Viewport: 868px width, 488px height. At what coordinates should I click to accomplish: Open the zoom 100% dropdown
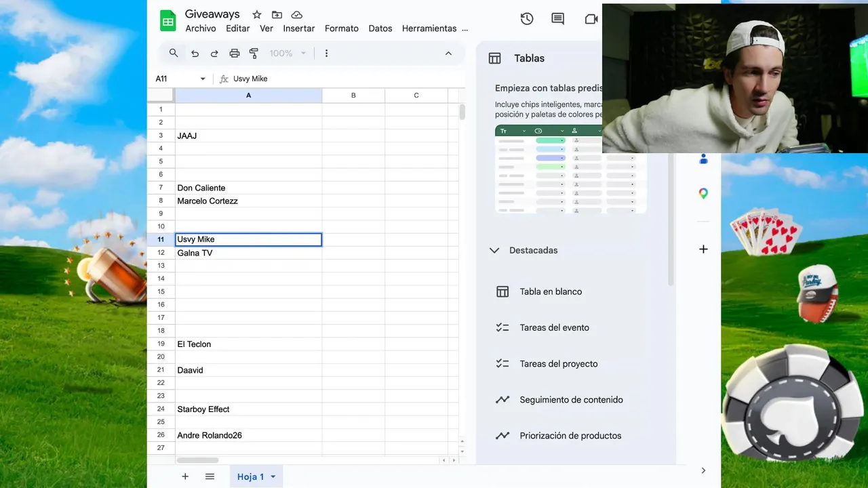[x=288, y=54]
